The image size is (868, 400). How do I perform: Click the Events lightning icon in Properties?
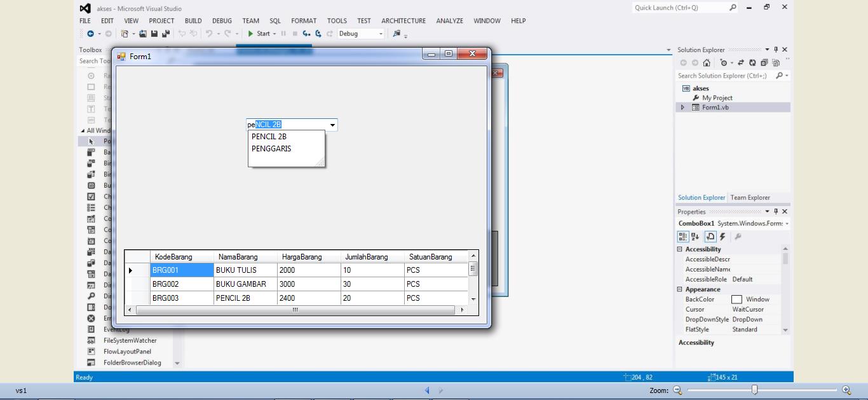click(x=722, y=237)
